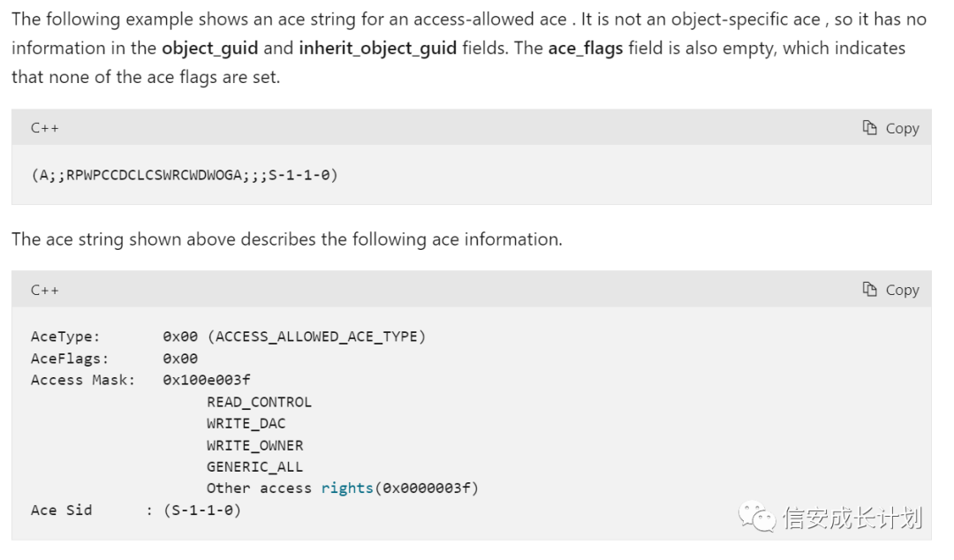
Task: Click the (A;;RPWPCCDCLCSWRCWDWOGA;;;S-1-1-0) ace string
Action: 184,175
